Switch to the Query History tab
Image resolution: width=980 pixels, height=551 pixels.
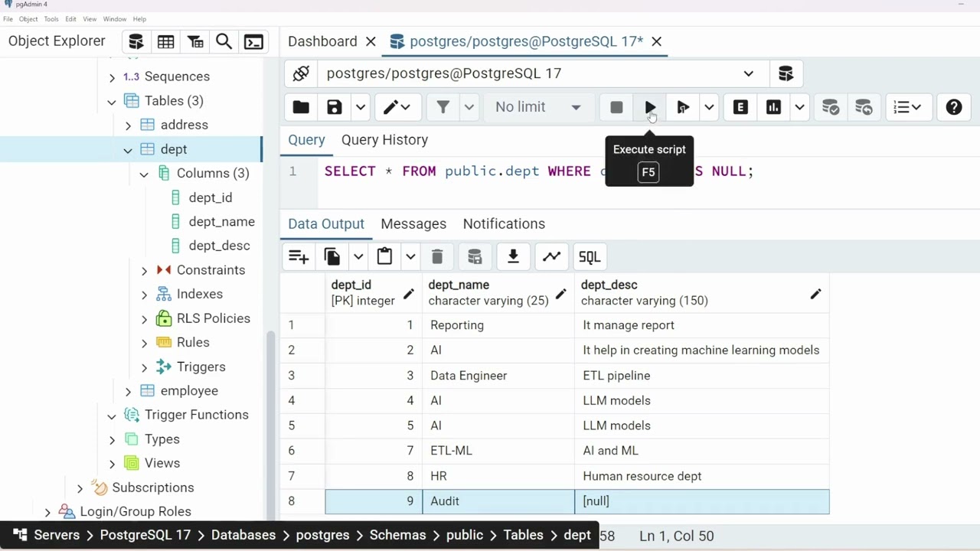point(384,140)
